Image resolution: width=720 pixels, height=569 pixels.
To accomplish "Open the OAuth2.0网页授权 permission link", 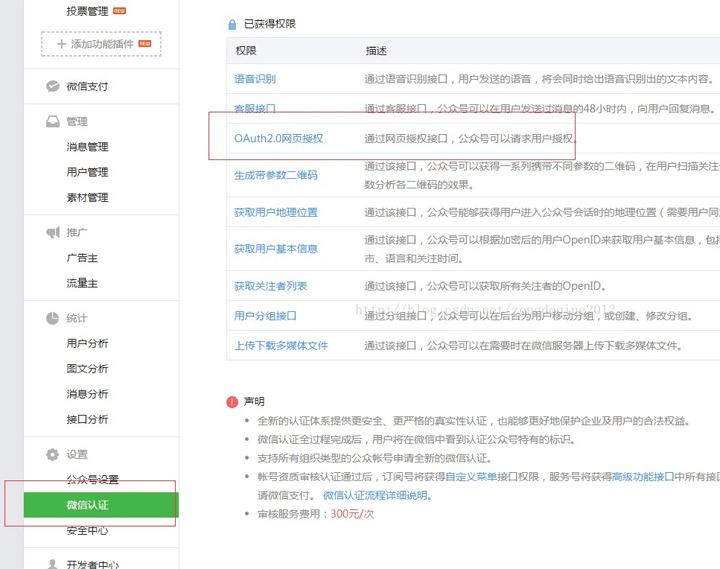I will tap(279, 138).
